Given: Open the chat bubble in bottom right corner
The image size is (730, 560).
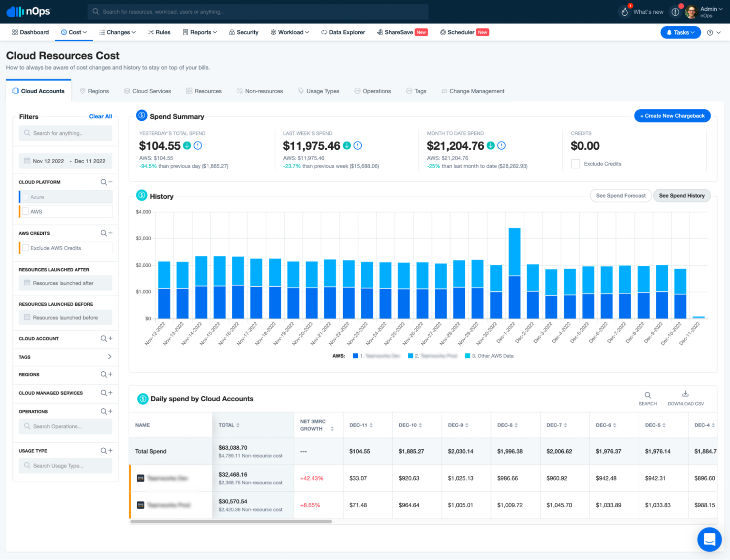Looking at the screenshot, I should (x=710, y=539).
